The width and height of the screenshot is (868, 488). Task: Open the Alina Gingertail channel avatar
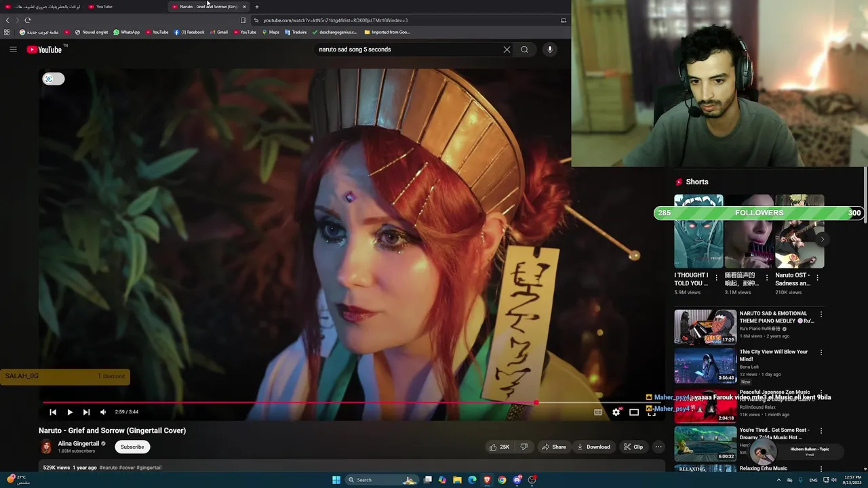[x=46, y=447]
